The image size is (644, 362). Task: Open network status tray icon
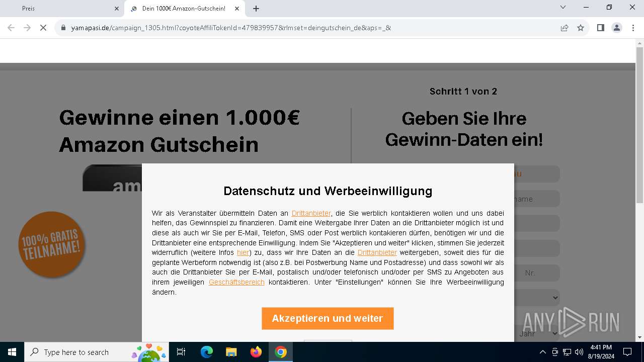(567, 352)
